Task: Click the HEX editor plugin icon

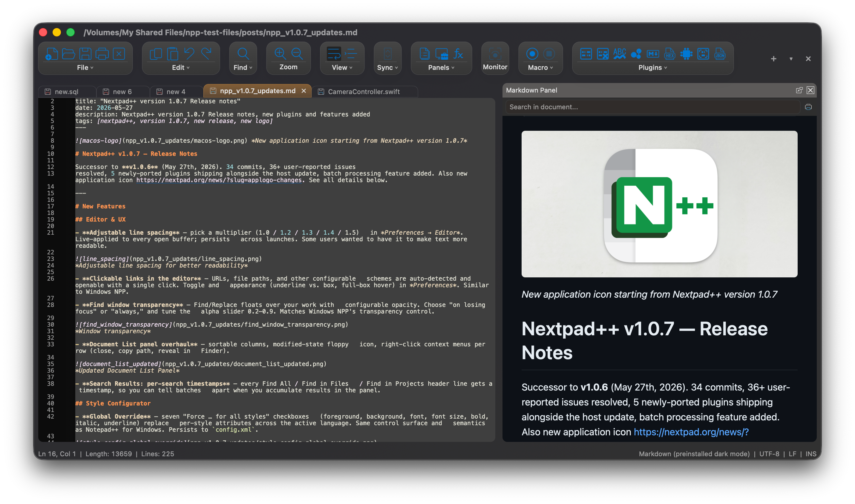Action: [x=669, y=54]
